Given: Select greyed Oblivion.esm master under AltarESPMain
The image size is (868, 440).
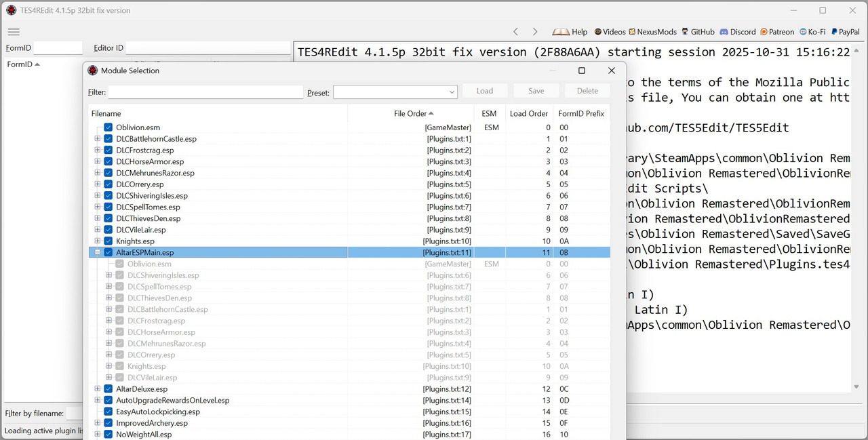Looking at the screenshot, I should click(x=349, y=264).
